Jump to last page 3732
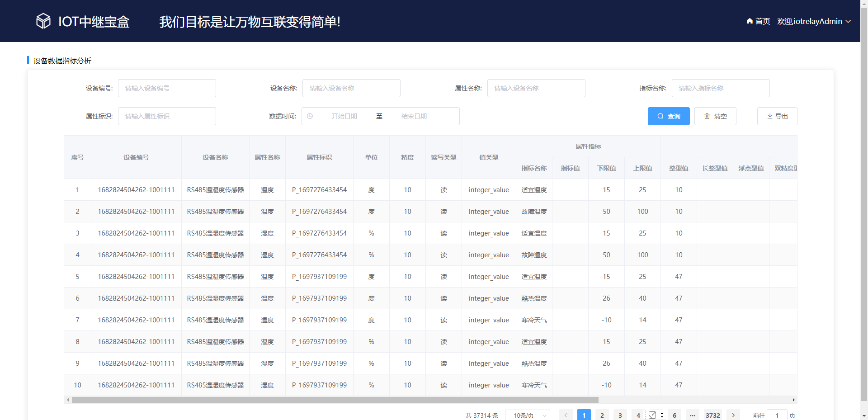The height and width of the screenshot is (420, 868). [713, 415]
